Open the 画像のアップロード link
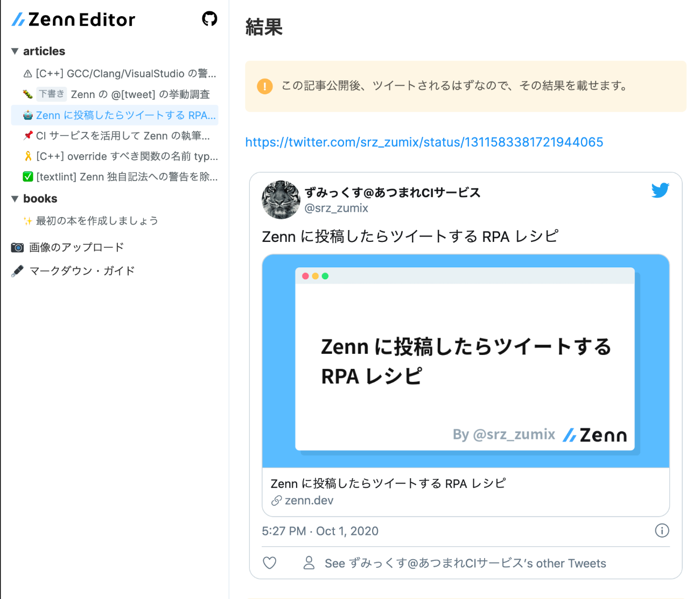The image size is (700, 599). 76,247
